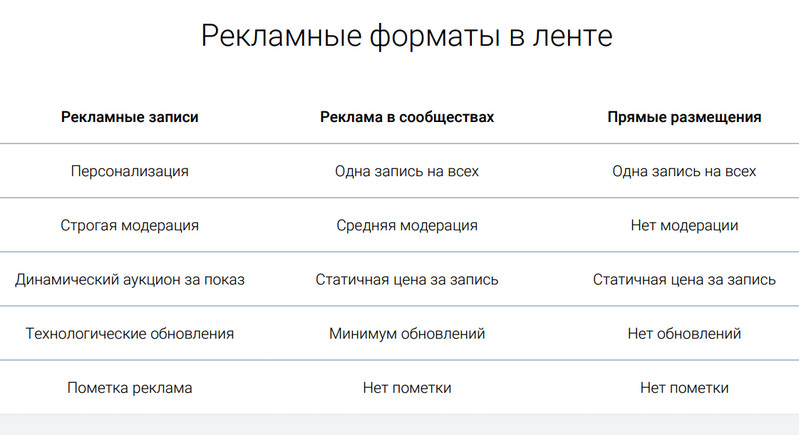Click 'Статичная цена за запись' in the middle column
This screenshot has height=435, width=799.
pyautogui.click(x=407, y=280)
